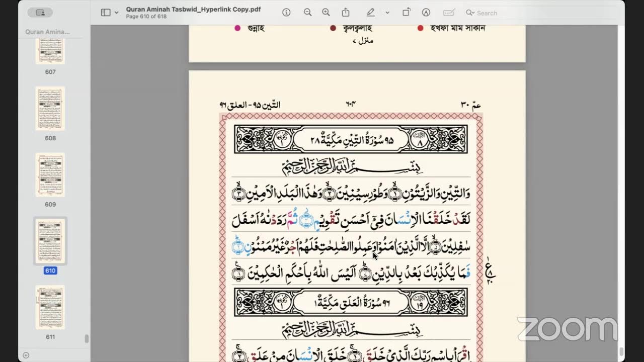Rotate the page with toolbar icon
The height and width of the screenshot is (362, 644).
(407, 13)
